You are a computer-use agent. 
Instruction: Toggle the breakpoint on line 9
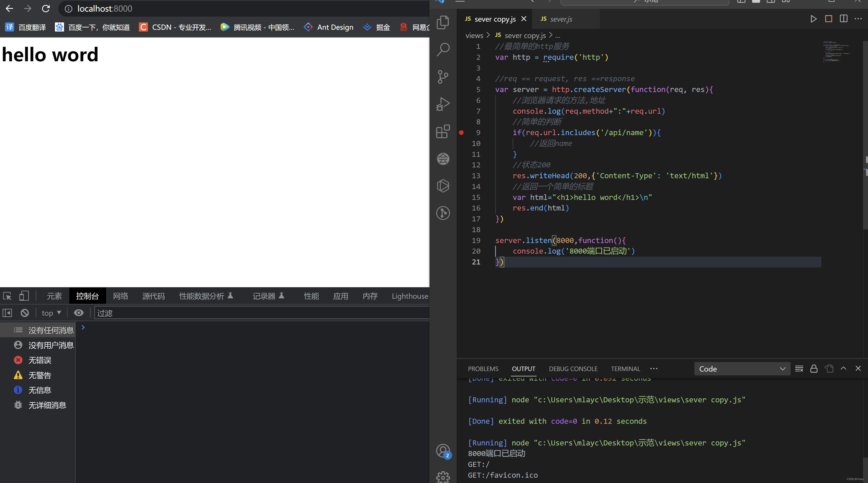(x=461, y=133)
